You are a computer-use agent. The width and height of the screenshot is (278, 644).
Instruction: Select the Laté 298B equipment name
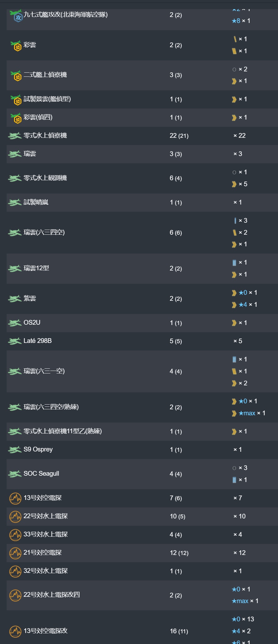(37, 341)
